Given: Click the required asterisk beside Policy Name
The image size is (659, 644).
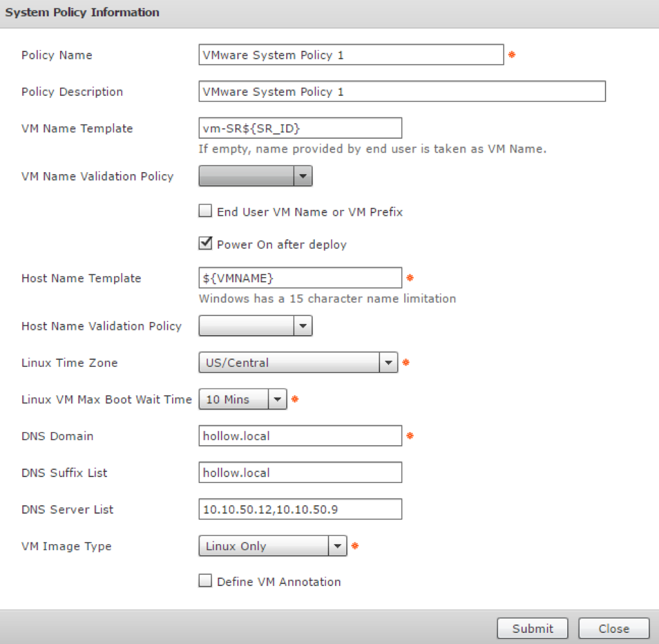Looking at the screenshot, I should click(512, 55).
